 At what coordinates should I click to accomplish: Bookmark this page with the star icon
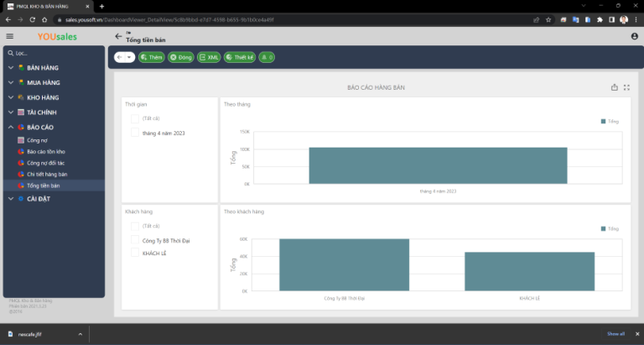pos(548,18)
